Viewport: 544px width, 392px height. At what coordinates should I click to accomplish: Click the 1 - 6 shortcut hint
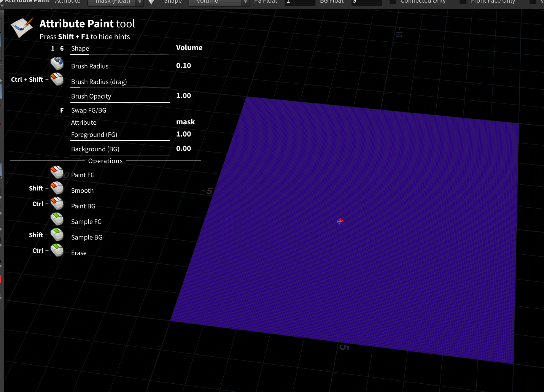tap(57, 48)
